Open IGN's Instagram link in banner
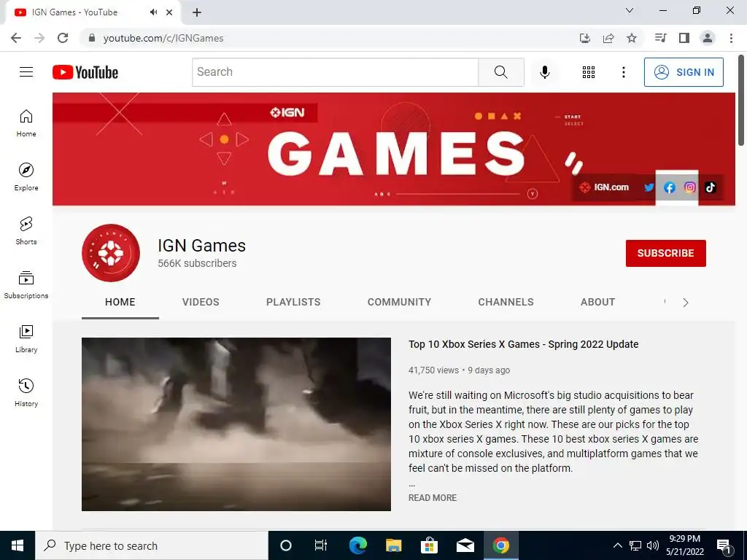747x560 pixels. tap(690, 187)
